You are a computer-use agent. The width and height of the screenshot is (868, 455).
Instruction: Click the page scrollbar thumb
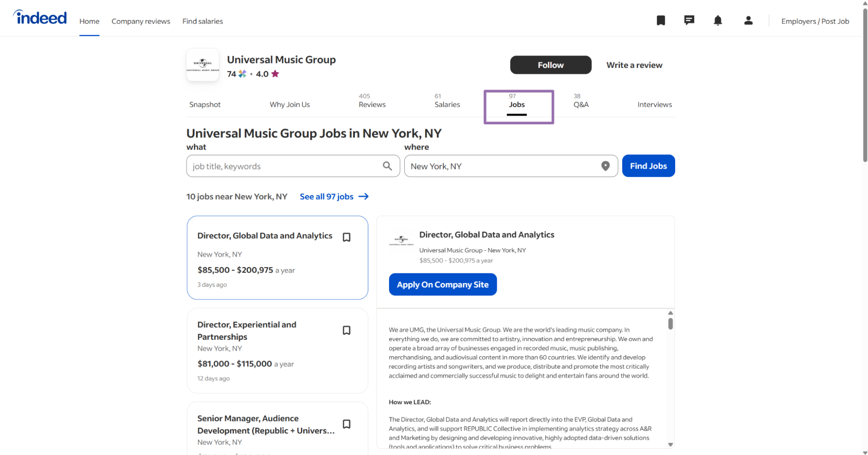pyautogui.click(x=865, y=85)
